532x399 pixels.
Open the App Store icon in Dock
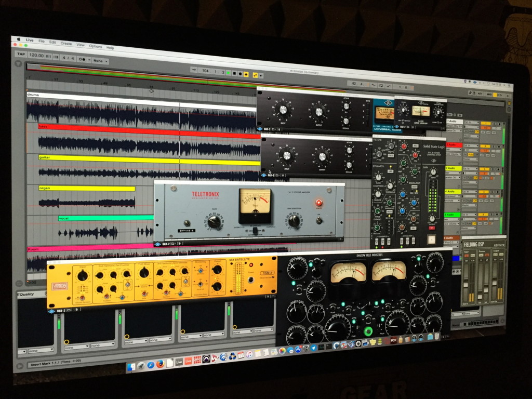(x=298, y=349)
